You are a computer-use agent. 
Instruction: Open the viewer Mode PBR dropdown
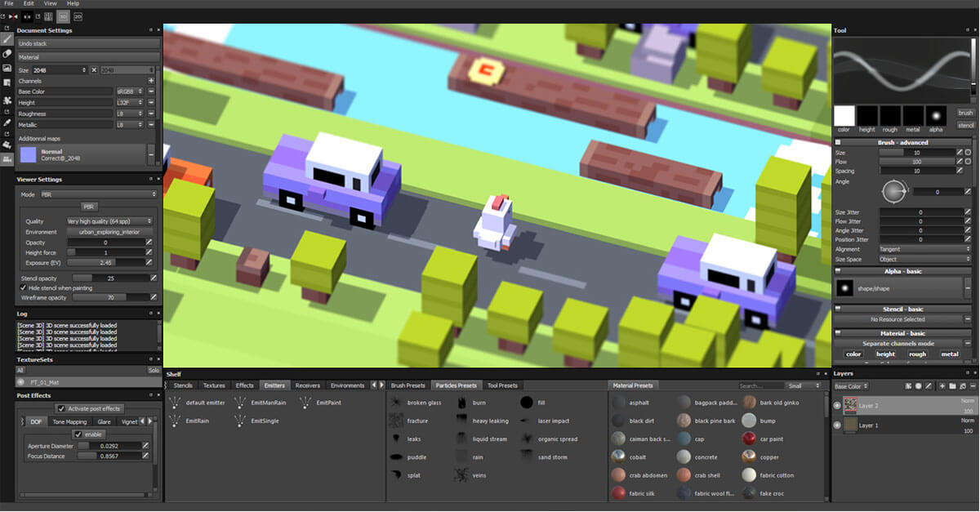click(x=97, y=194)
